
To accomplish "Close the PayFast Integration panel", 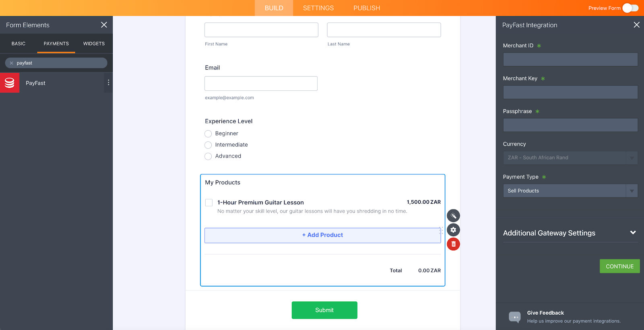I will tap(636, 25).
